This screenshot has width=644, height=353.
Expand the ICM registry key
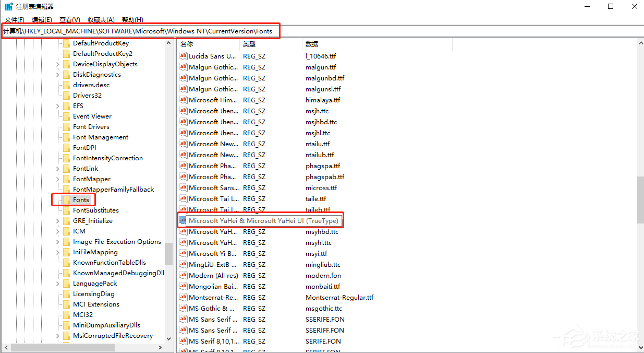click(x=57, y=231)
